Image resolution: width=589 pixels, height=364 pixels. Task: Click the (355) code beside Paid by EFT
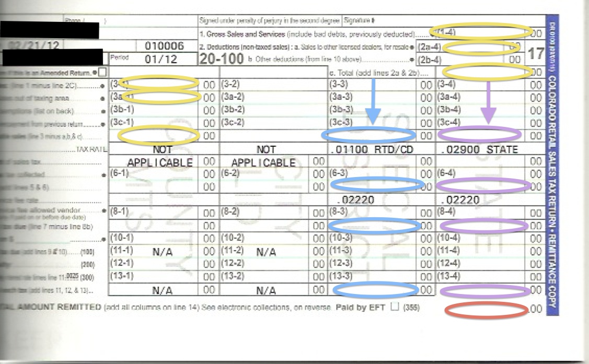[411, 308]
